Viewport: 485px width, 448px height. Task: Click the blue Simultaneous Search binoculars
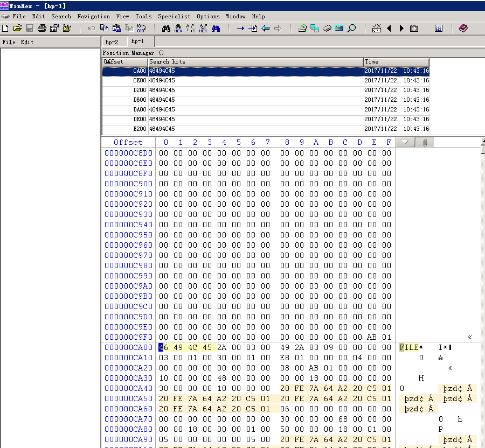click(216, 29)
